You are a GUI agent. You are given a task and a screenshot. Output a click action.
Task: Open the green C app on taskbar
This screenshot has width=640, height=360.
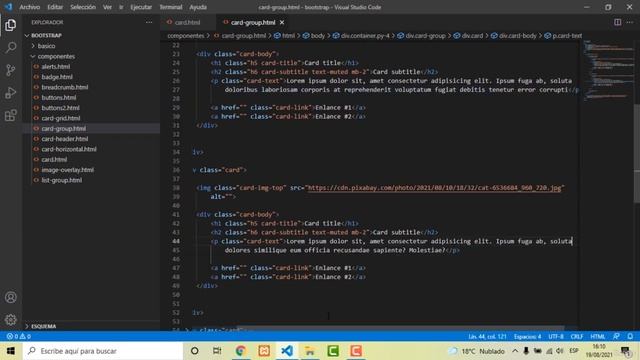pos(333,351)
